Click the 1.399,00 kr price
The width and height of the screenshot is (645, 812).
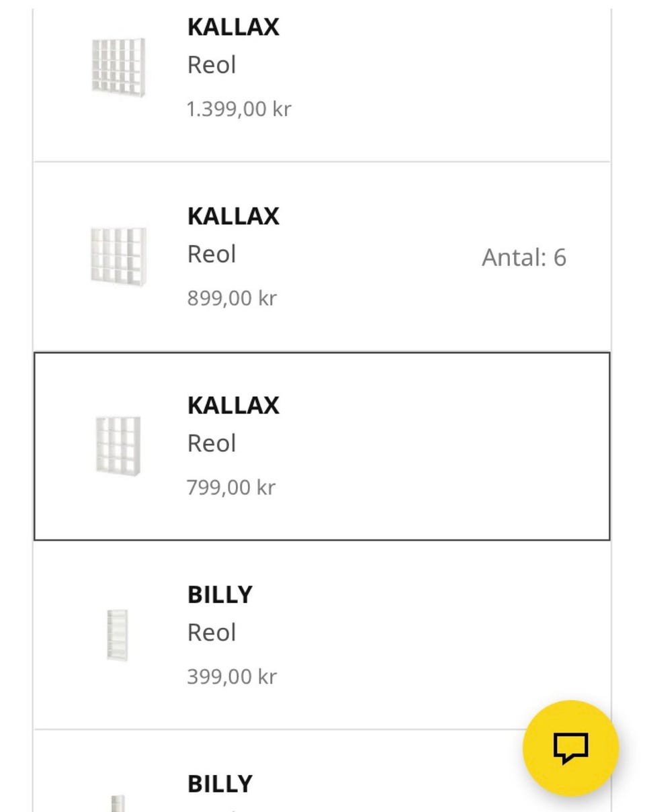click(x=239, y=109)
